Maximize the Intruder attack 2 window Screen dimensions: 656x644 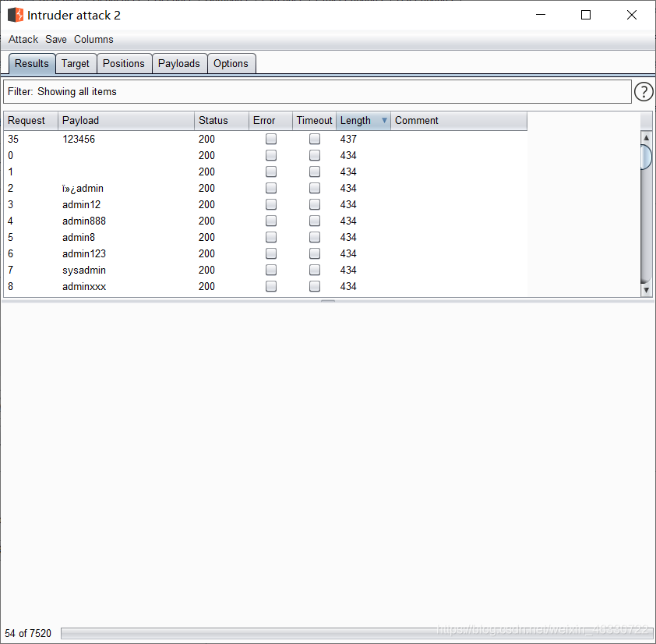586,15
